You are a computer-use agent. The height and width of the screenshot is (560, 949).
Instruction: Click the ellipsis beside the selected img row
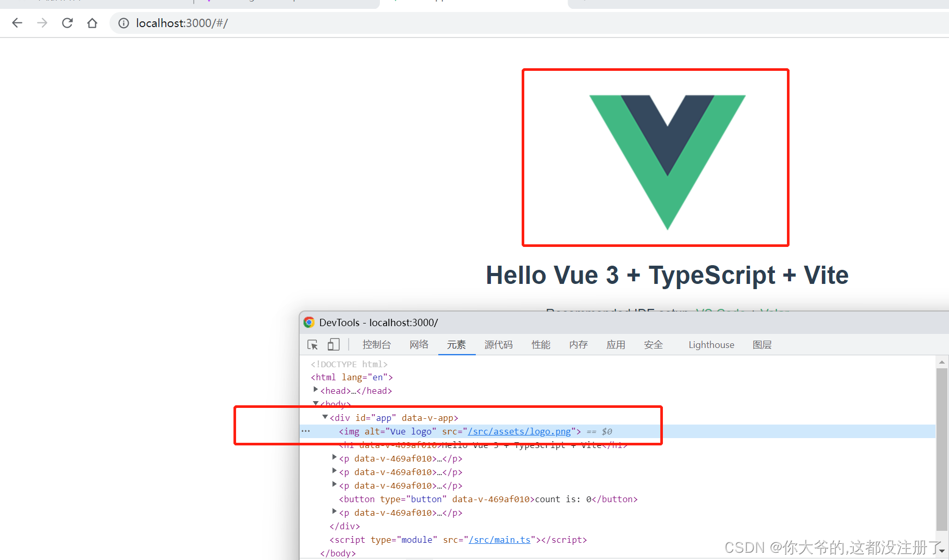[x=306, y=431]
